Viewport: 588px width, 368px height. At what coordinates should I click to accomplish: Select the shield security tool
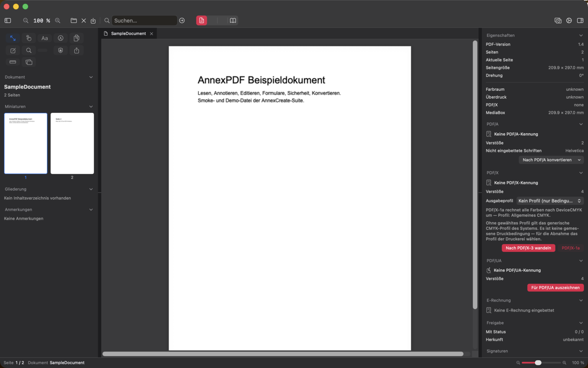tap(60, 51)
